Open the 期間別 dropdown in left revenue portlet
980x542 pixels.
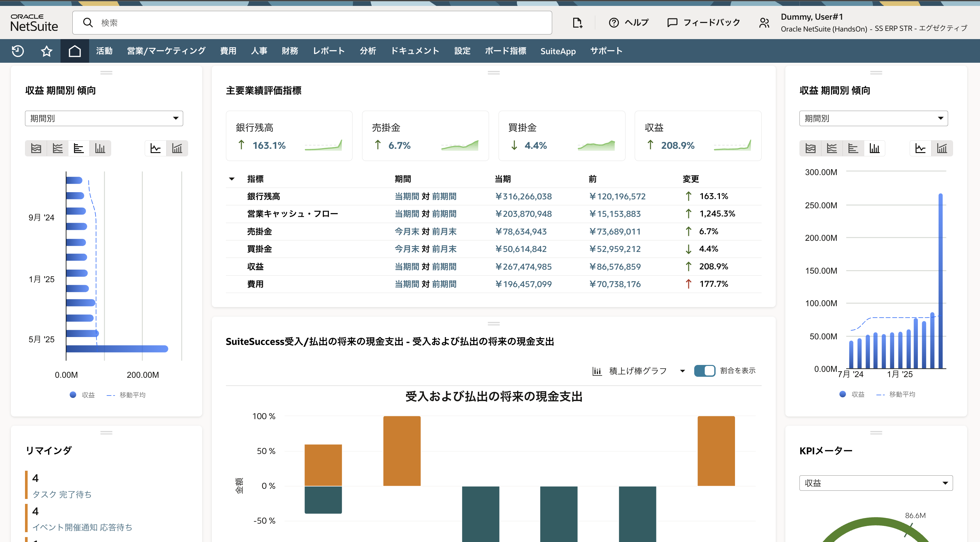click(104, 118)
